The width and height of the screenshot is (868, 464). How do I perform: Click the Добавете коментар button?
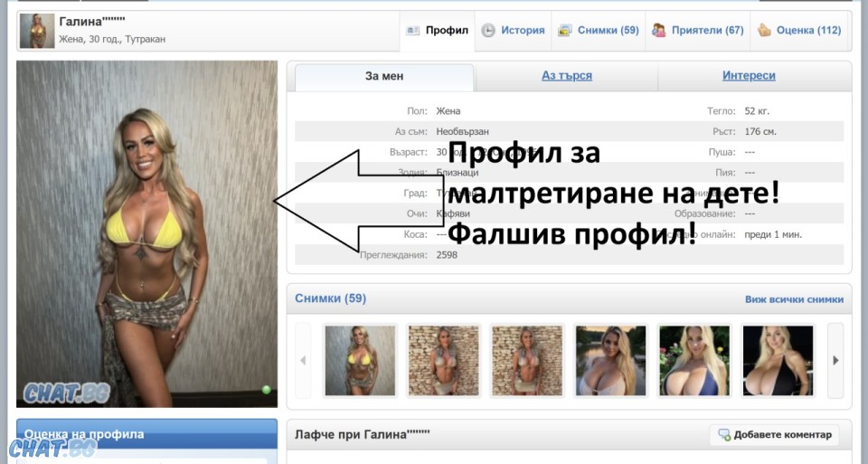(x=774, y=435)
